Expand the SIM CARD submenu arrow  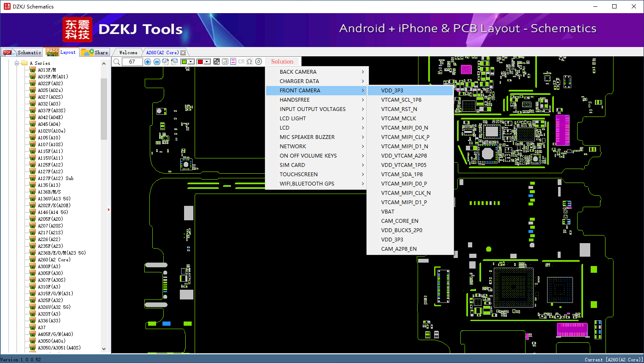click(363, 165)
